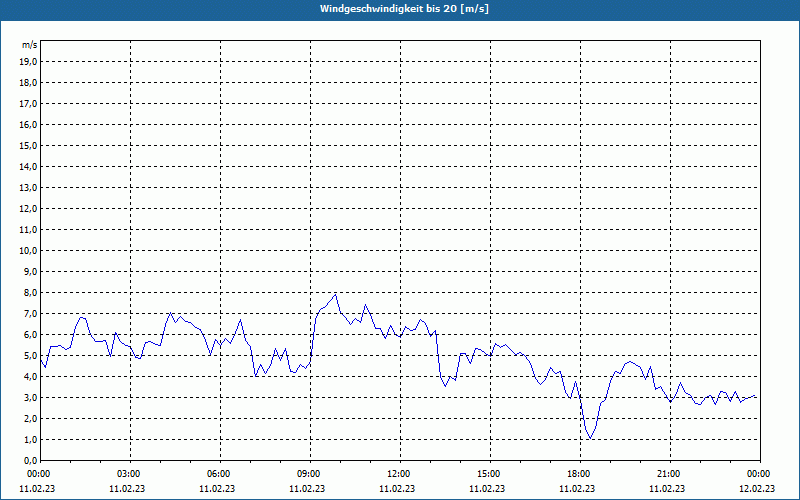
Task: Choose the '8,0' y-axis label
Action: [31, 293]
